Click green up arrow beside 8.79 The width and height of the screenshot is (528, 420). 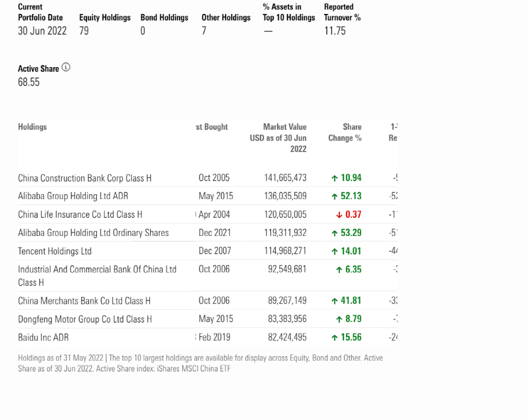pyautogui.click(x=339, y=319)
